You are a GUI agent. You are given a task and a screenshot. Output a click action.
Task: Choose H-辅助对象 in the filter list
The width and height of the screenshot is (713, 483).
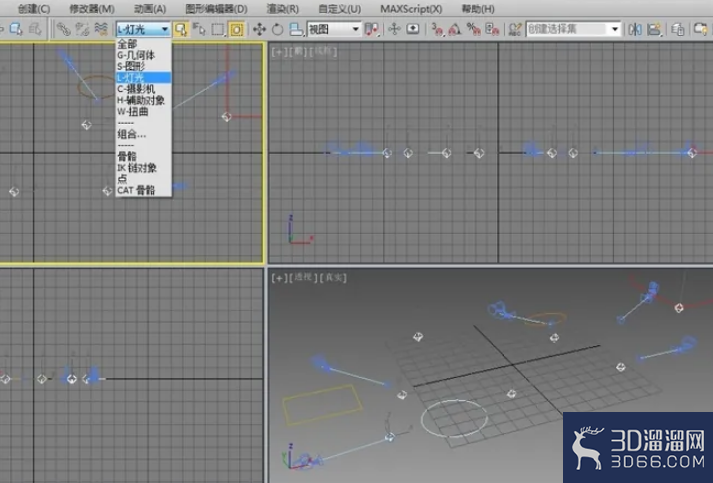point(144,100)
